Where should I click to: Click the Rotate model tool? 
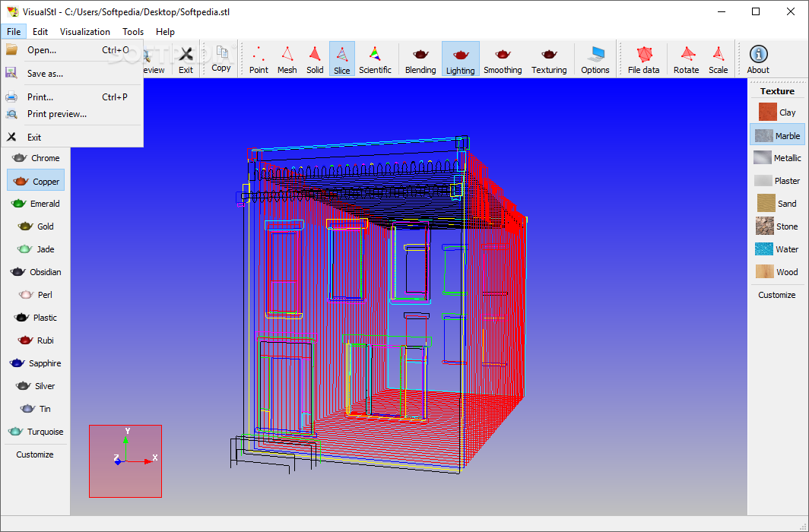click(x=686, y=59)
